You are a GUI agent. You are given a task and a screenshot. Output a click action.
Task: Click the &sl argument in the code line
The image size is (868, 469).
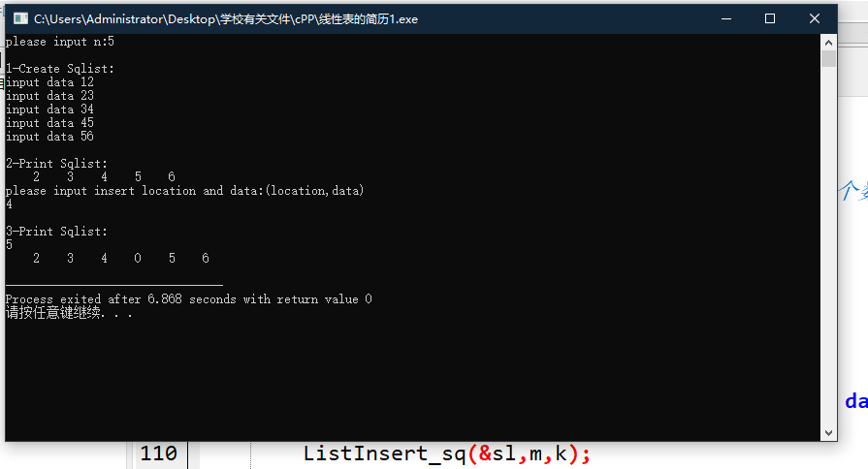pos(498,454)
